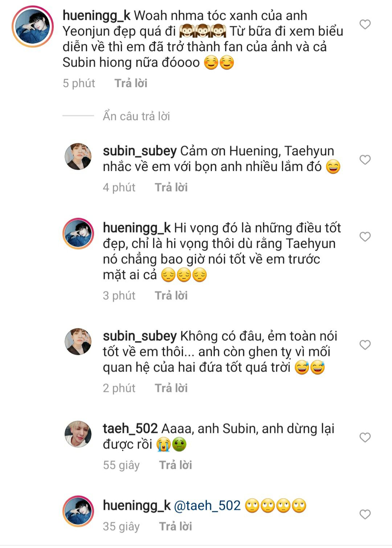Like taeh_502's reply to Subin
The width and height of the screenshot is (392, 548).
tap(365, 438)
